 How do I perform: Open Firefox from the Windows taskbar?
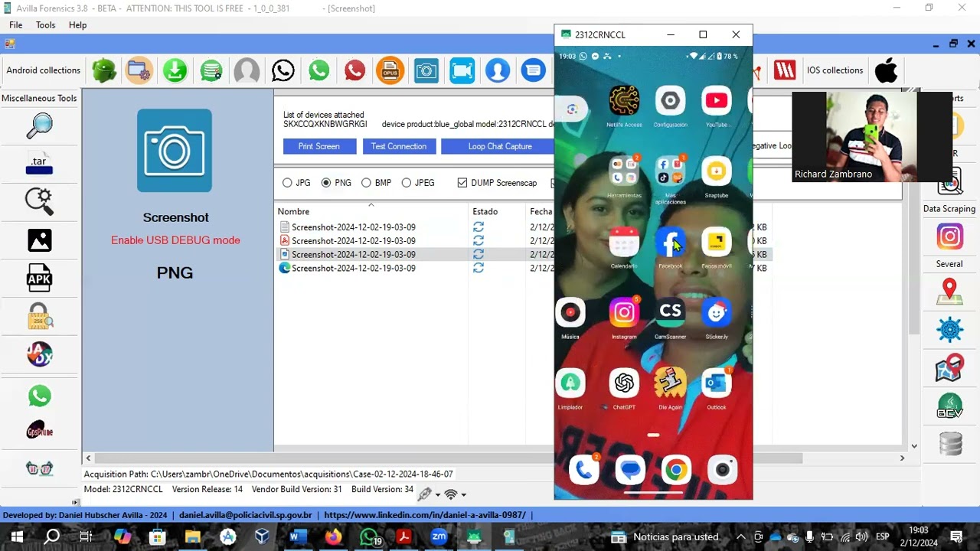click(x=333, y=537)
